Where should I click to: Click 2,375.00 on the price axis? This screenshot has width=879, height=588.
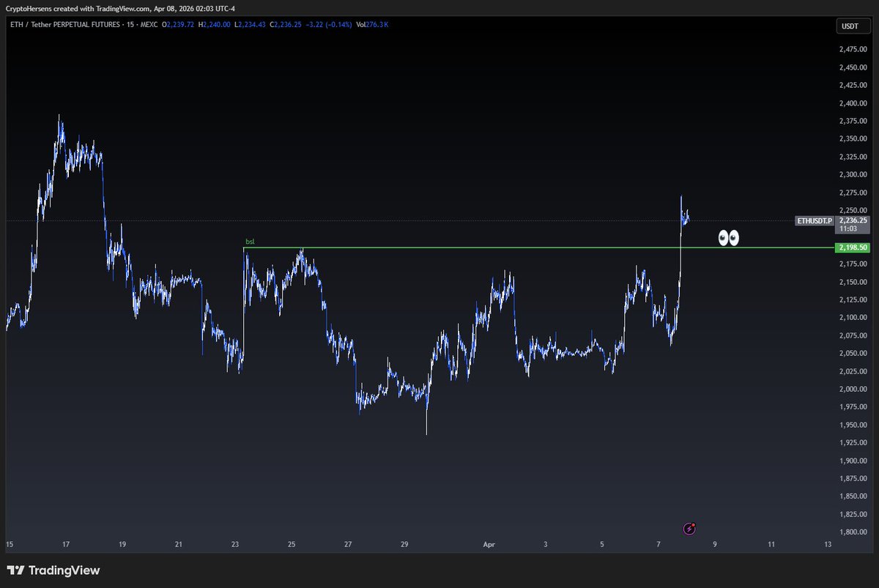pyautogui.click(x=853, y=121)
